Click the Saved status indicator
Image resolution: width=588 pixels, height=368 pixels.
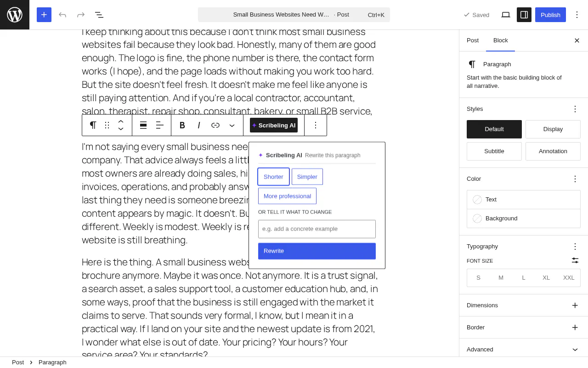click(476, 15)
